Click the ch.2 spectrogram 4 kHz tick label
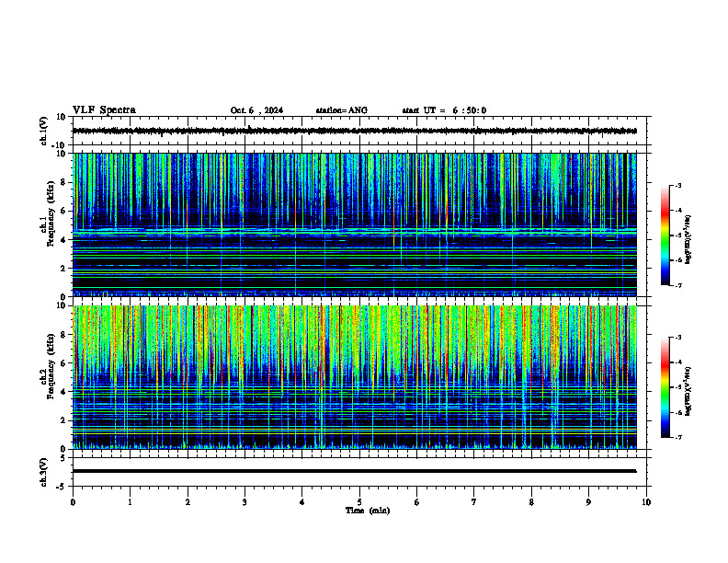The width and height of the screenshot is (728, 563). 63,392
